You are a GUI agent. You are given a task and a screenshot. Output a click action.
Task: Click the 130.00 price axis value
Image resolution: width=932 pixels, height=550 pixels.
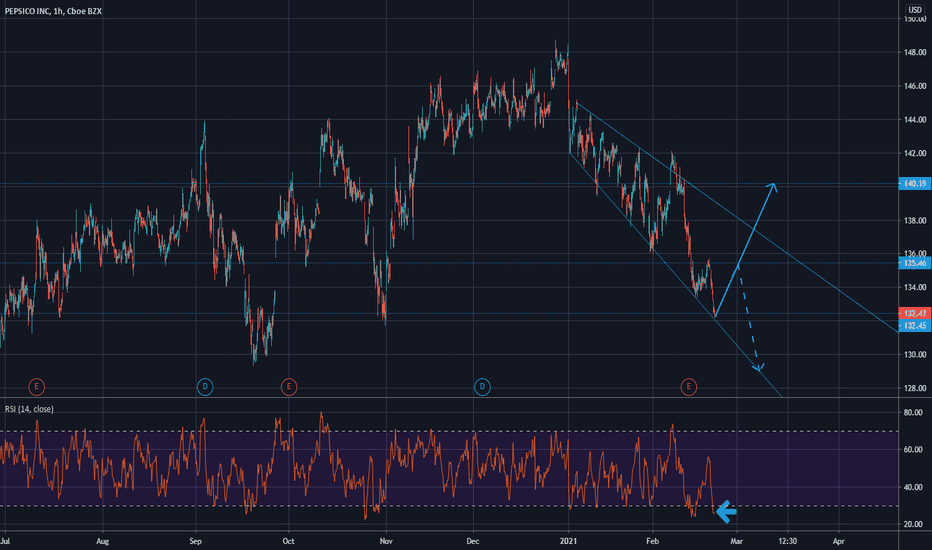pos(915,355)
